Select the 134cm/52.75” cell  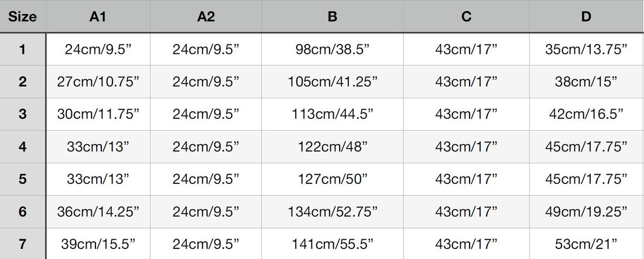[332, 212]
